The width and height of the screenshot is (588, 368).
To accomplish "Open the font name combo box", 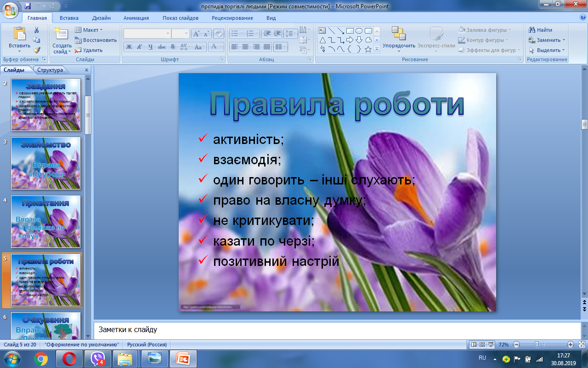I will (147, 34).
